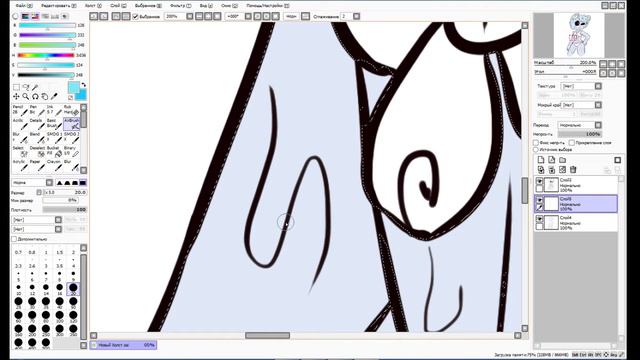Delete the selected layer trash icon
This screenshot has width=640, height=360.
pyautogui.click(x=573, y=170)
